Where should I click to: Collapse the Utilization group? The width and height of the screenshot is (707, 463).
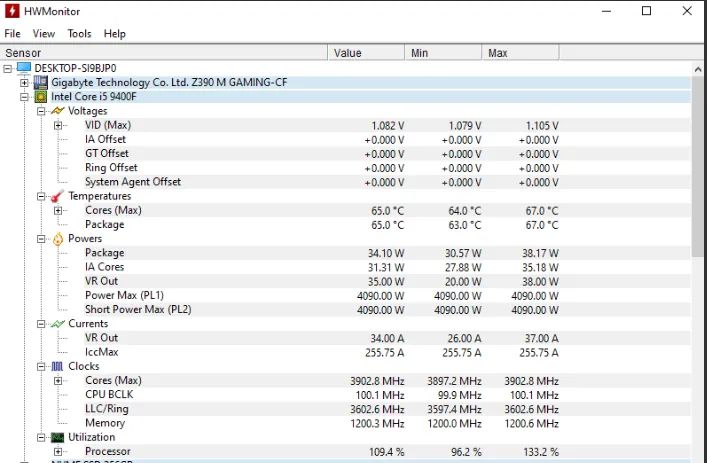click(41, 437)
